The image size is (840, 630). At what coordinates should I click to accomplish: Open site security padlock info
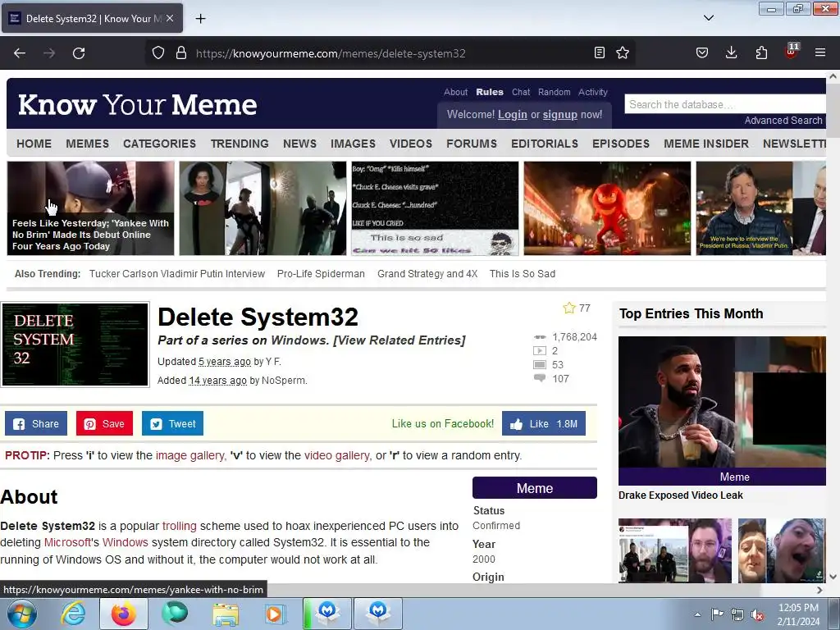point(181,53)
